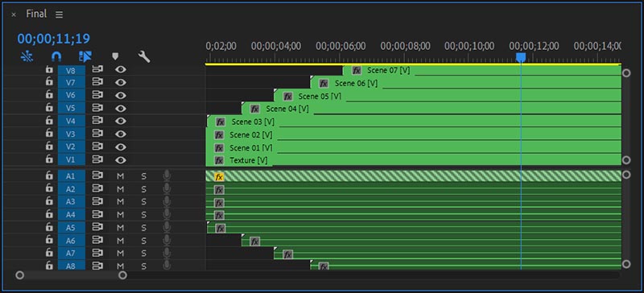Toggle insert sequences as nests icon
Screen dimensions: 644x293
[x=27, y=56]
